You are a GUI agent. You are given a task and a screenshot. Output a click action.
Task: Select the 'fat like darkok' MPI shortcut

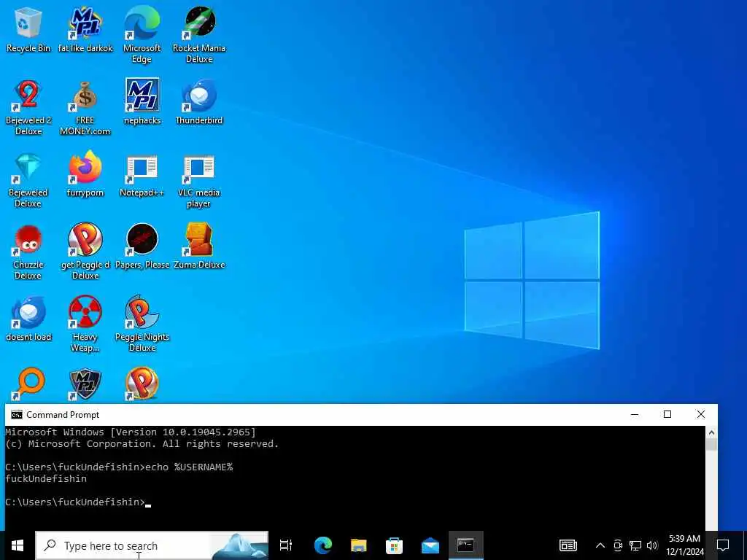coord(85,29)
